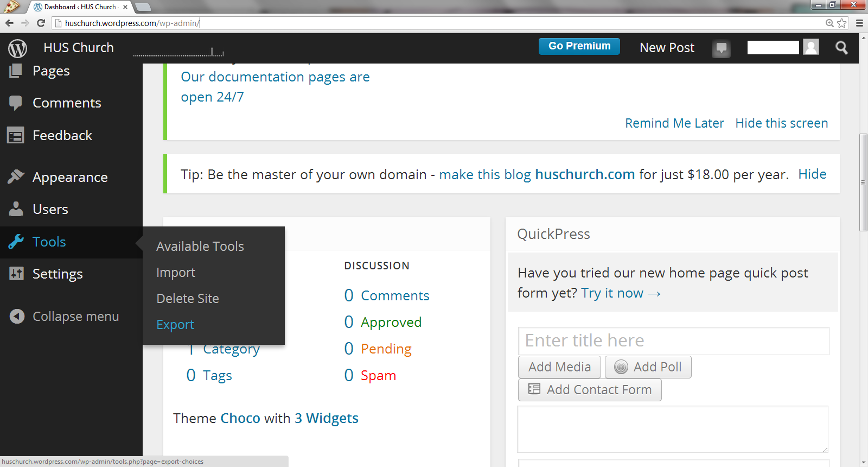Screen dimensions: 868x467
Task: Click the Comments discussion link
Action: click(x=395, y=295)
